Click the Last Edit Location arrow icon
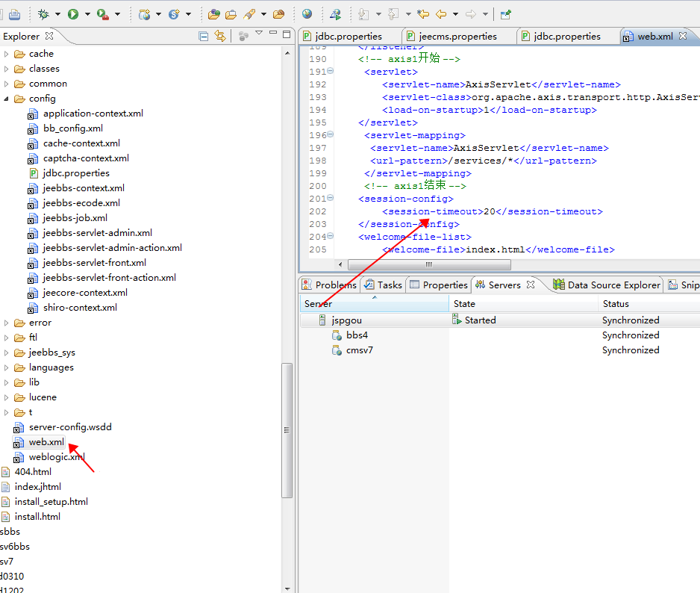 point(423,13)
